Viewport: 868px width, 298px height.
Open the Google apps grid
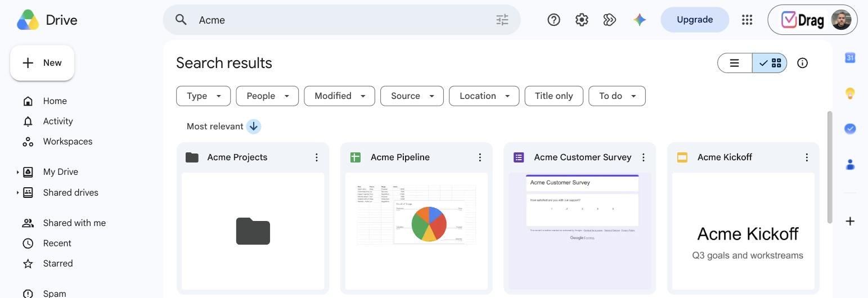coord(747,20)
